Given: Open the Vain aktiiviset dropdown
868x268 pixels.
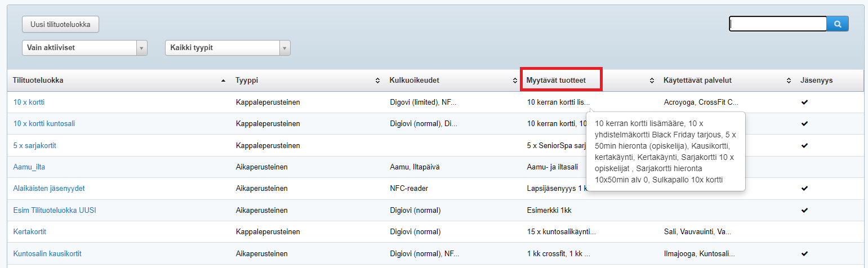Looking at the screenshot, I should 84,48.
